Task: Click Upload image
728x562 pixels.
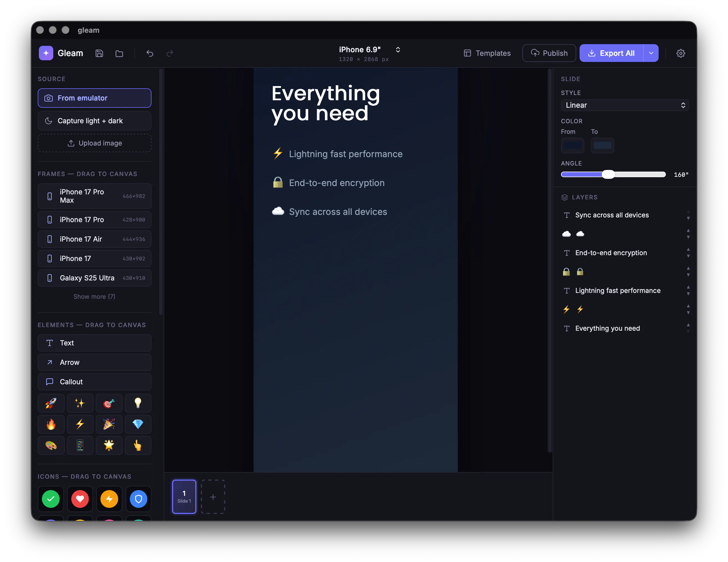Action: (x=94, y=143)
